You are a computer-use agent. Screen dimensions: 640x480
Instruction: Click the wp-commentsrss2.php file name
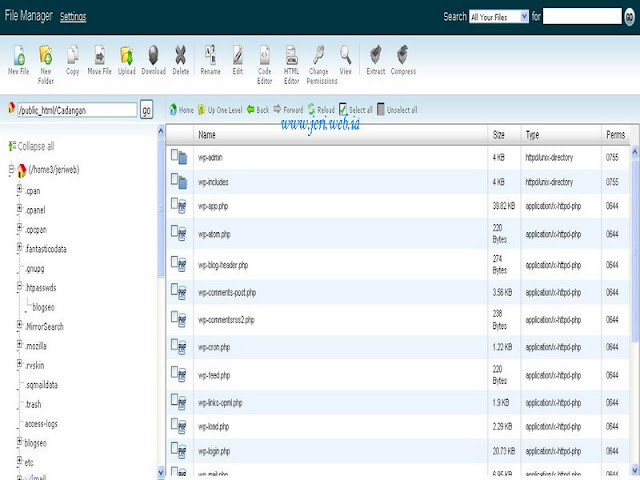(226, 320)
